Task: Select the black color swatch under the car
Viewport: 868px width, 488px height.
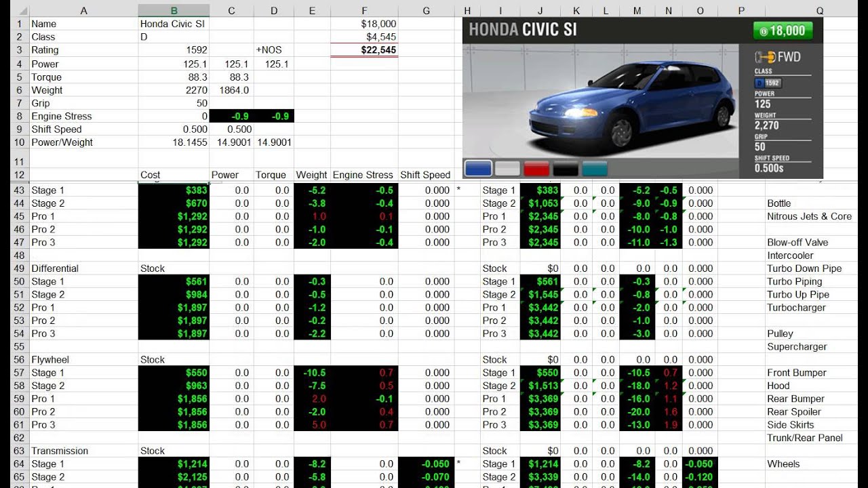Action: click(x=566, y=168)
